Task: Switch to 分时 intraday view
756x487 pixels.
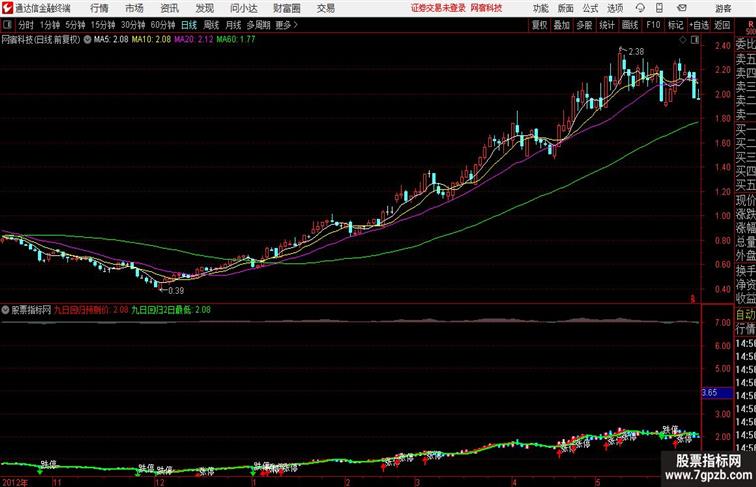Action: (x=26, y=25)
